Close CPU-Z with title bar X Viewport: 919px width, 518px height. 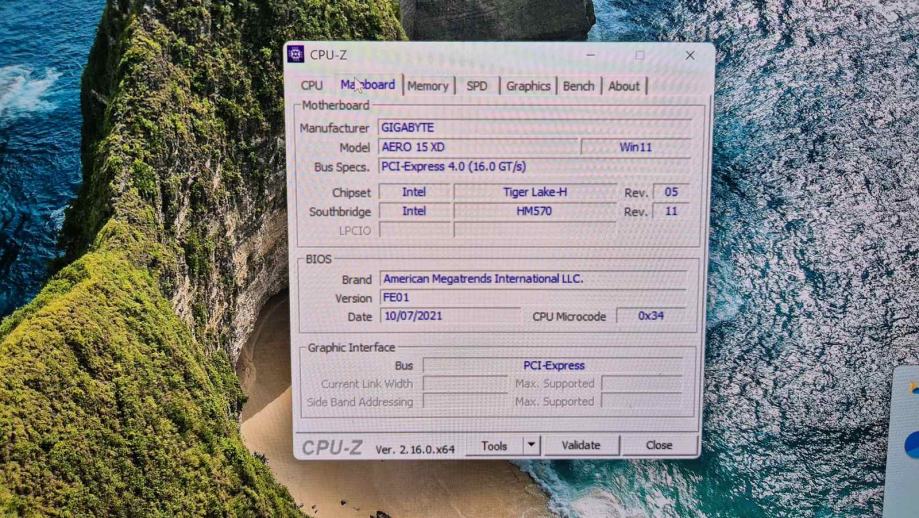690,55
